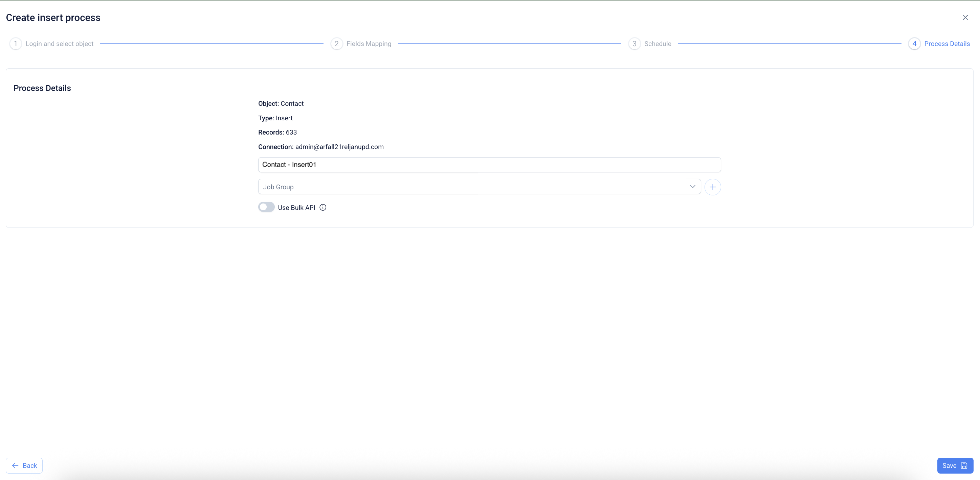The image size is (980, 480).
Task: Enable the Use Bulk API toggle
Action: coord(266,207)
